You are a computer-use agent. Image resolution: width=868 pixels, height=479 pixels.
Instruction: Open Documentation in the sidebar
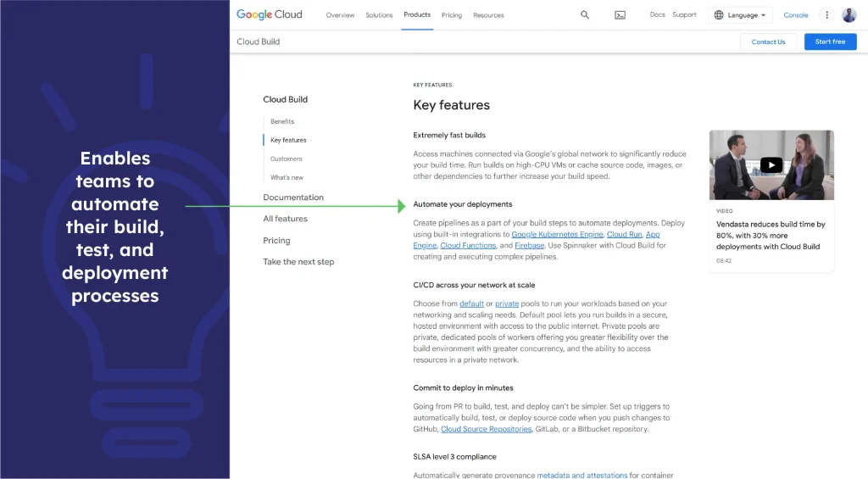(293, 198)
